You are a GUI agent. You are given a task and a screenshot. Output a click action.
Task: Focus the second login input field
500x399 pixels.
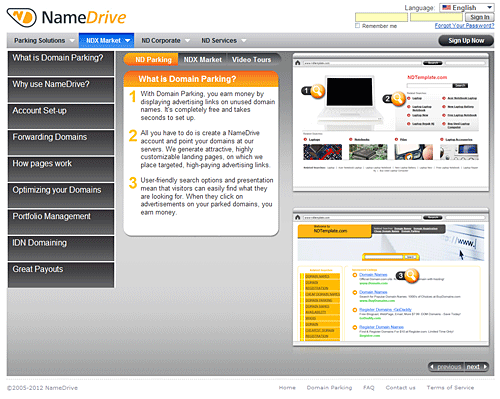pos(436,17)
